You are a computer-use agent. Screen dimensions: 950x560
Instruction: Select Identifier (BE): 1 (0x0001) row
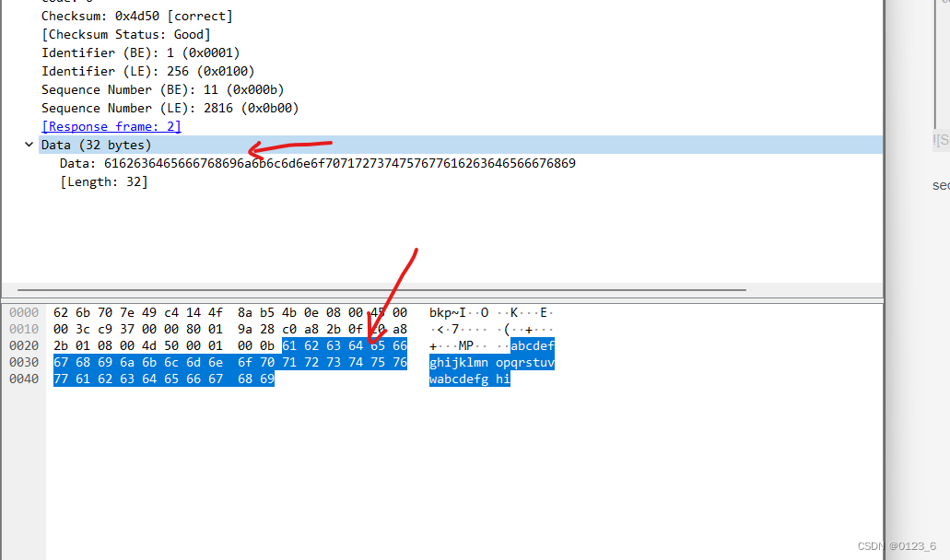point(141,53)
